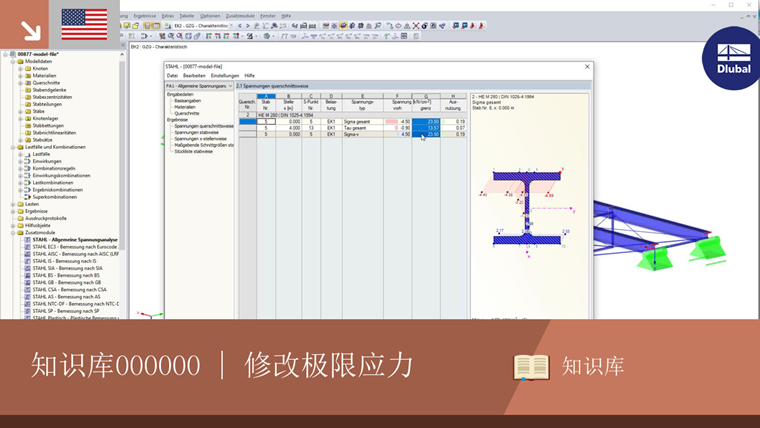The width and height of the screenshot is (760, 428).
Task: Open Datei menu in STAHL dialog
Action: (172, 76)
